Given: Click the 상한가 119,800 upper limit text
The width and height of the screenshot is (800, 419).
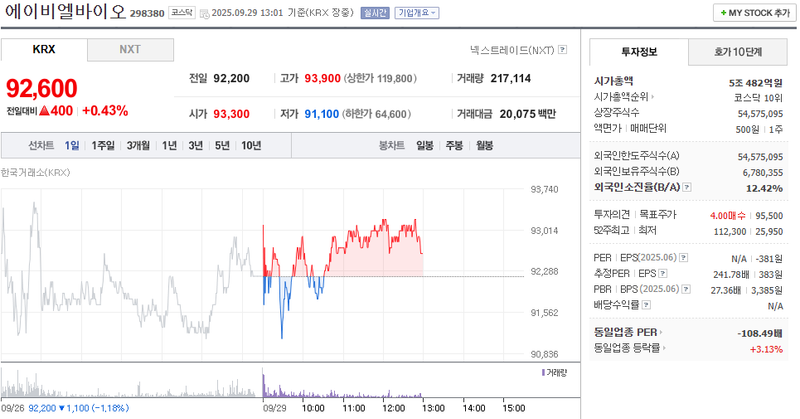Looking at the screenshot, I should [381, 79].
